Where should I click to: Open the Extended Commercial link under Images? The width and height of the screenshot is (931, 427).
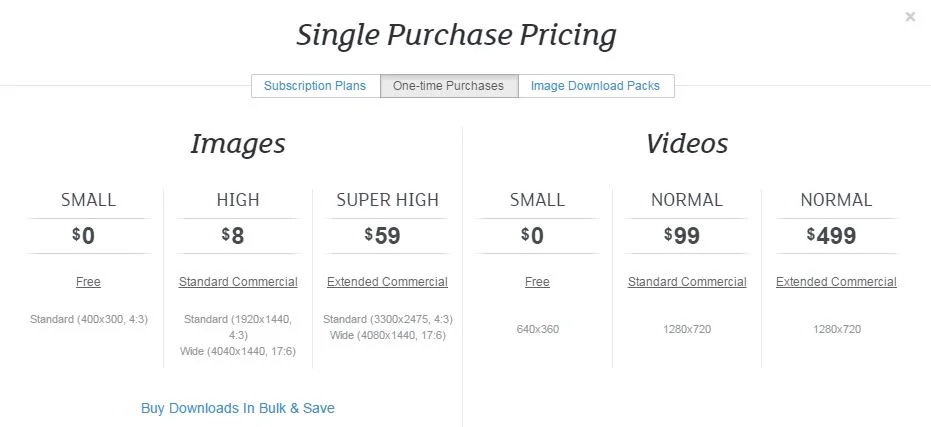tap(387, 282)
